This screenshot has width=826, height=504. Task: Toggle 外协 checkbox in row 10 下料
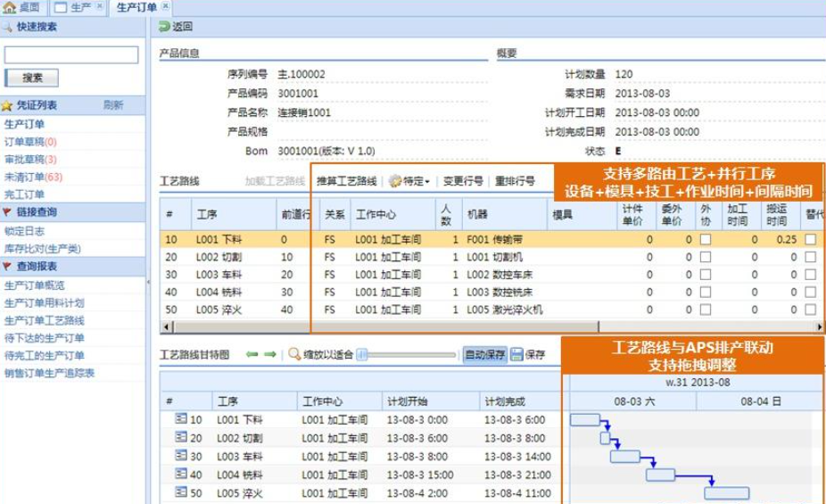[705, 240]
